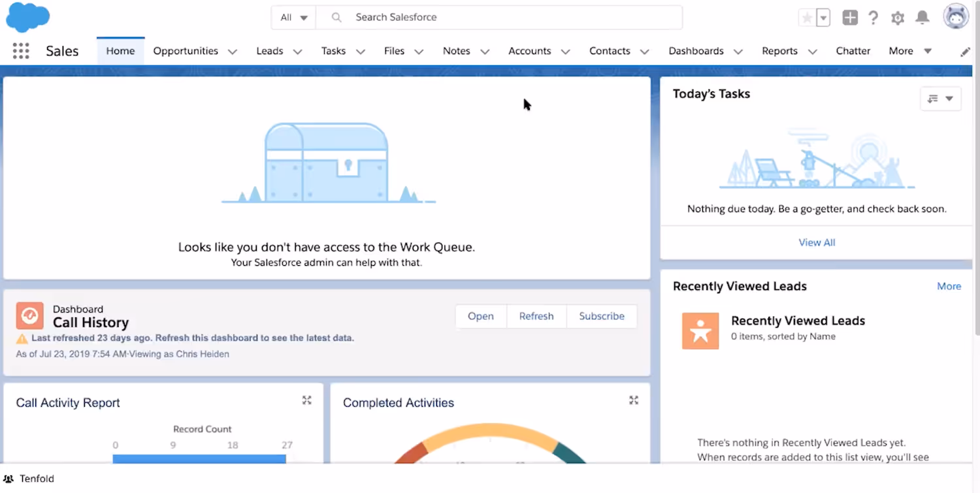Click the Call Activity Report heading

pos(68,403)
